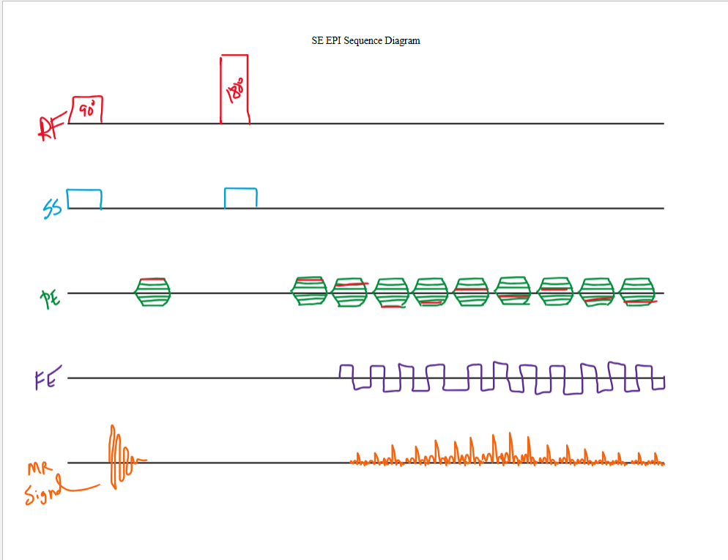Select the last phase-encode lobe on the right

tap(637, 292)
